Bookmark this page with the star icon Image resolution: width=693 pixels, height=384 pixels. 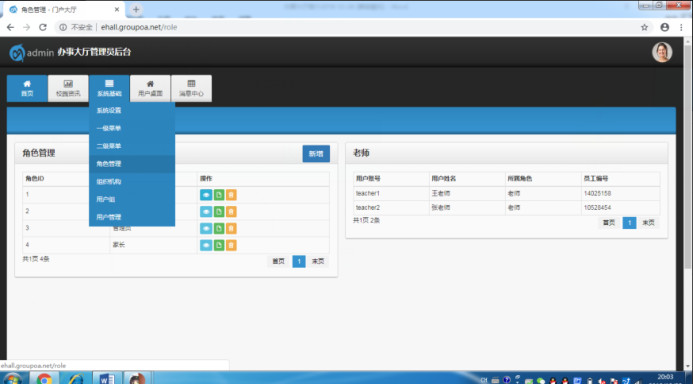pos(644,27)
